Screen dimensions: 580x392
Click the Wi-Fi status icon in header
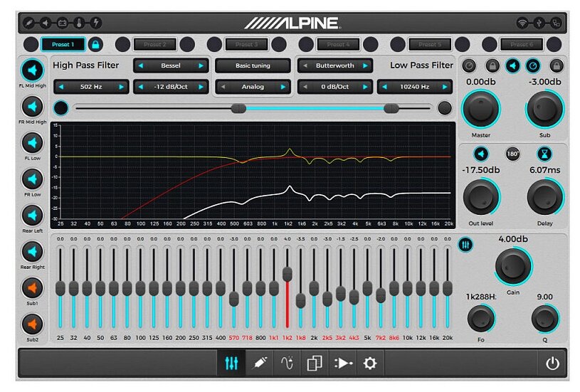click(522, 23)
